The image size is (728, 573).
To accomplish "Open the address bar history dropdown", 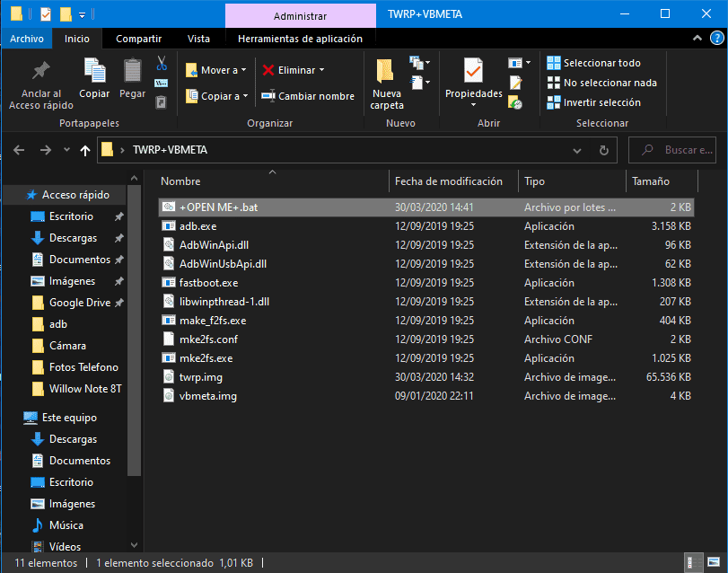I will tap(576, 151).
